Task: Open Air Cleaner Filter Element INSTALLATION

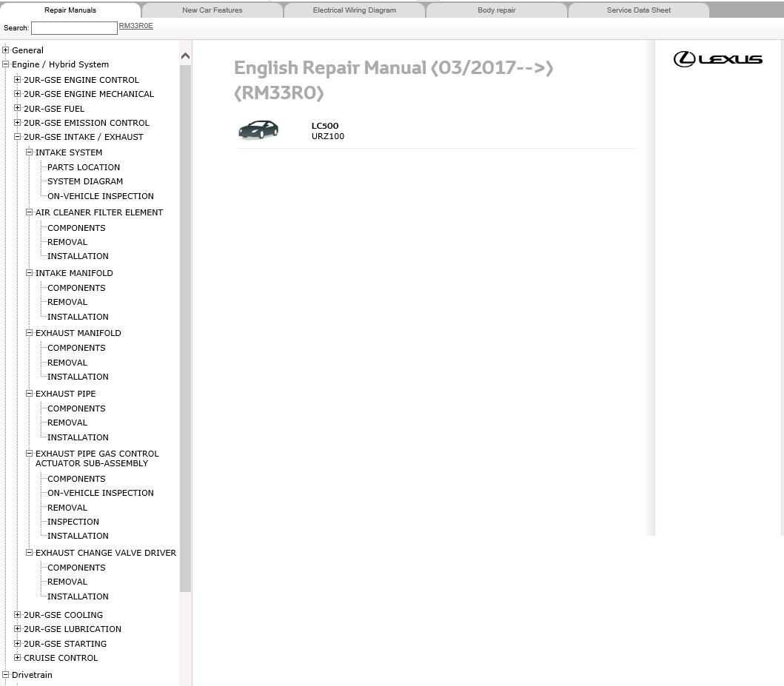Action: click(78, 256)
